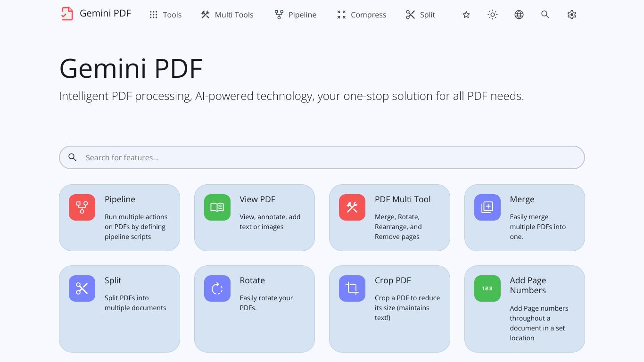Click the 'Intelligent PDF processing' tagline text

click(291, 96)
